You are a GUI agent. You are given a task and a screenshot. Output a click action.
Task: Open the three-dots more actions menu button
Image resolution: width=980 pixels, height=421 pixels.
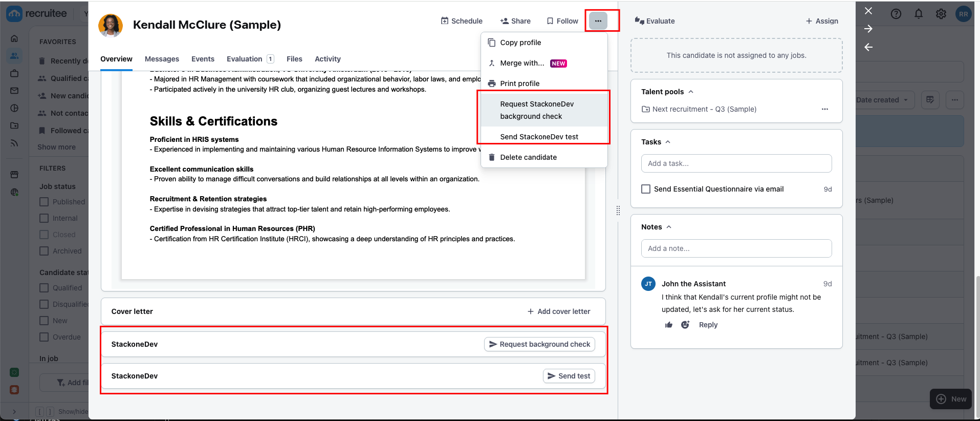pyautogui.click(x=598, y=21)
